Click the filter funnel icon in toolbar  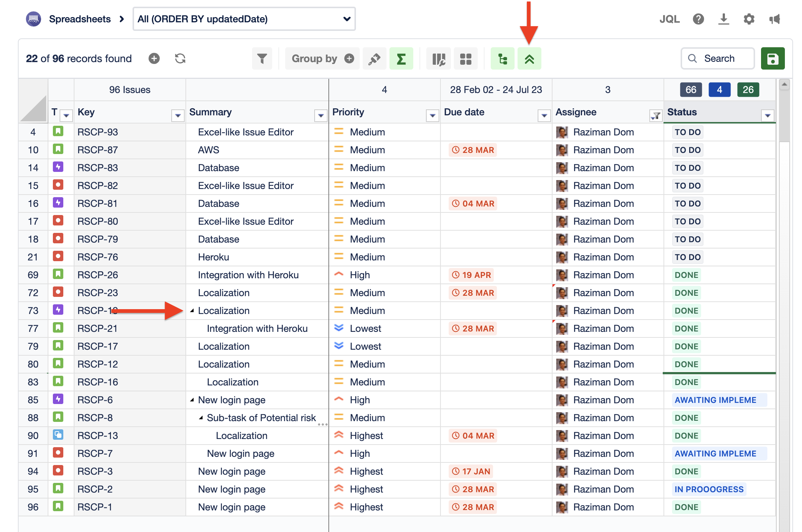coord(262,58)
